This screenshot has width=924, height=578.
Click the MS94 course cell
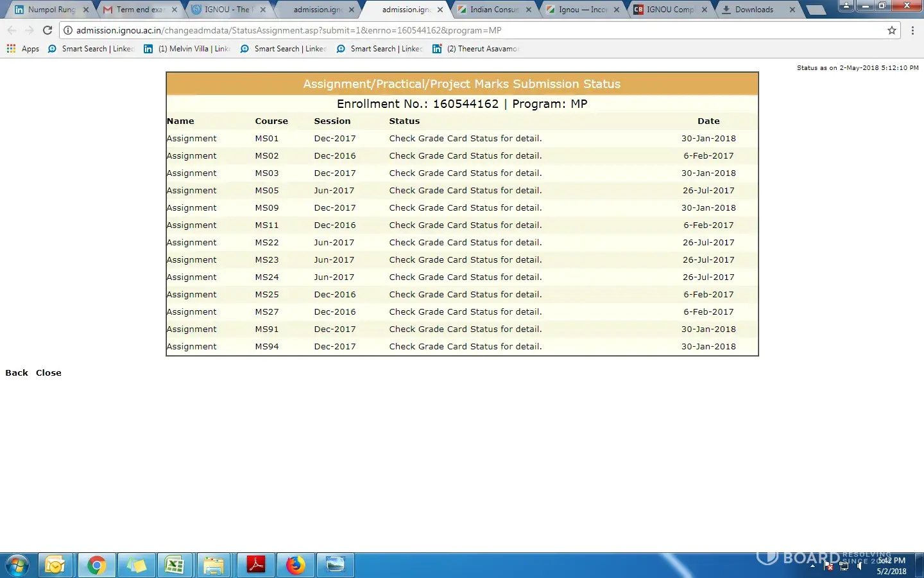coord(267,346)
